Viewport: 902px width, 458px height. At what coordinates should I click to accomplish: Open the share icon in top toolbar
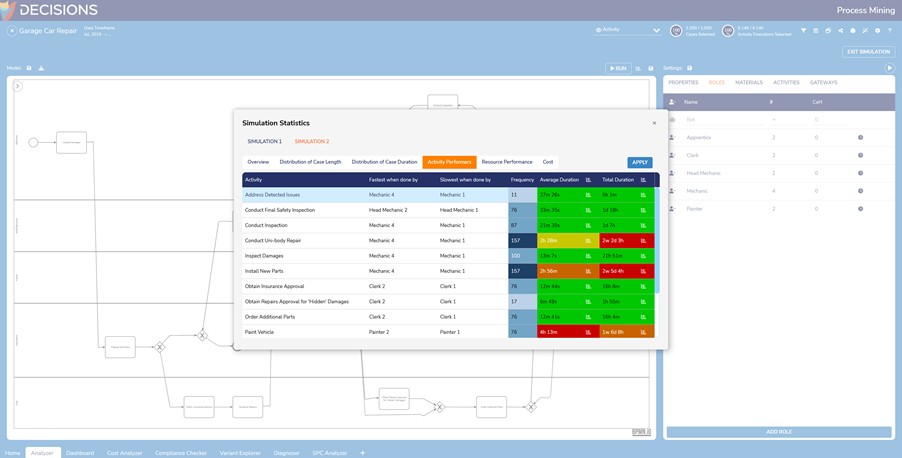pos(840,31)
